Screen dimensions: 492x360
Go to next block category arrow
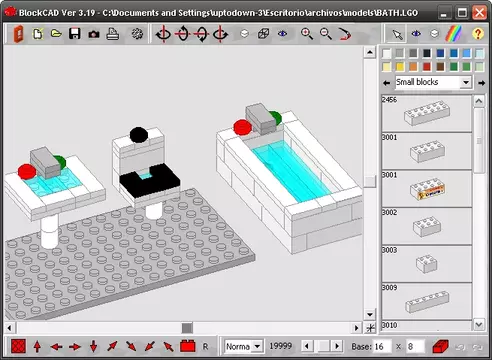coord(482,83)
